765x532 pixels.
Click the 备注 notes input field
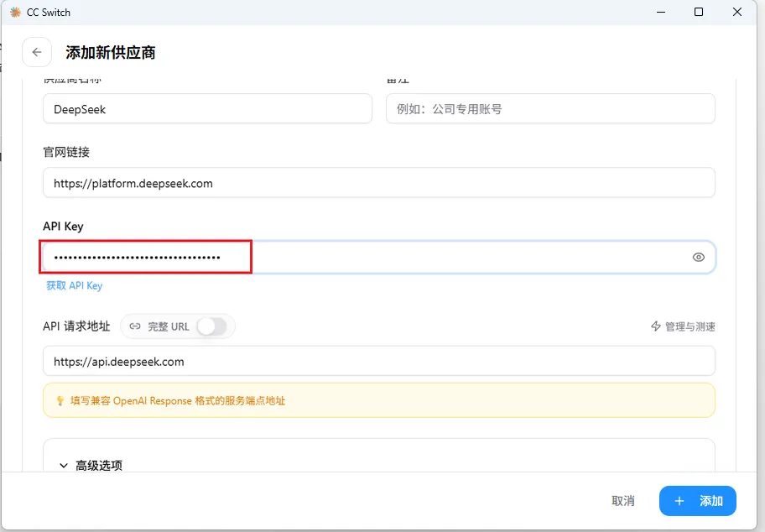pyautogui.click(x=550, y=109)
